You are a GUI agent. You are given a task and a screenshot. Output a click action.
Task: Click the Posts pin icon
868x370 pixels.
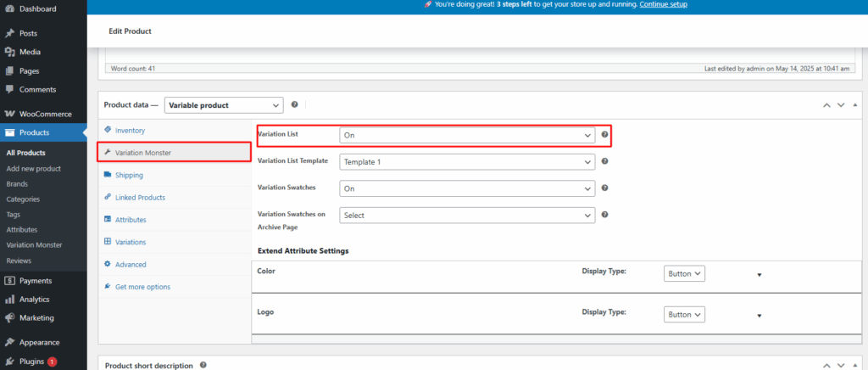[9, 33]
